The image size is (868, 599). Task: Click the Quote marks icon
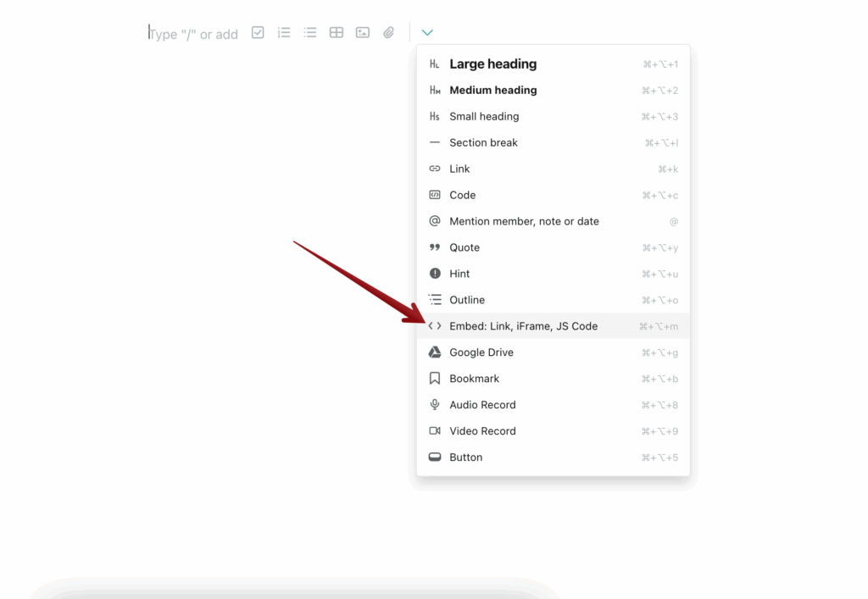435,248
